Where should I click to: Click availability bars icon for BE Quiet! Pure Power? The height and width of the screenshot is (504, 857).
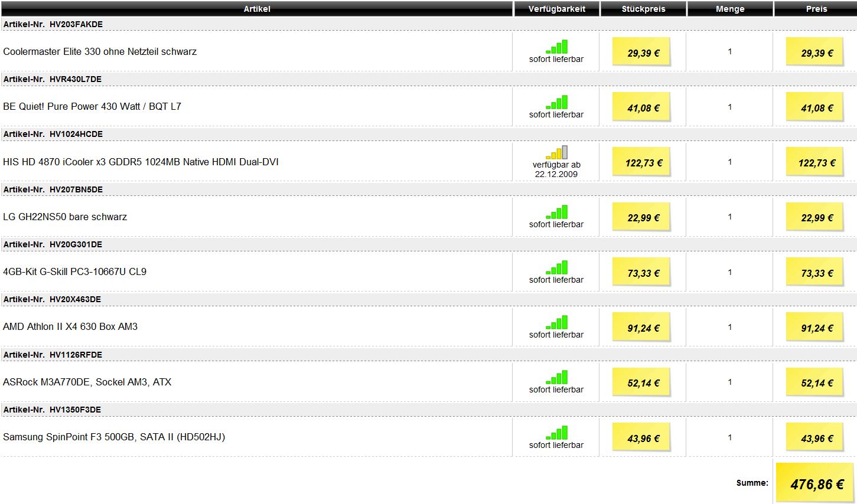(x=556, y=102)
